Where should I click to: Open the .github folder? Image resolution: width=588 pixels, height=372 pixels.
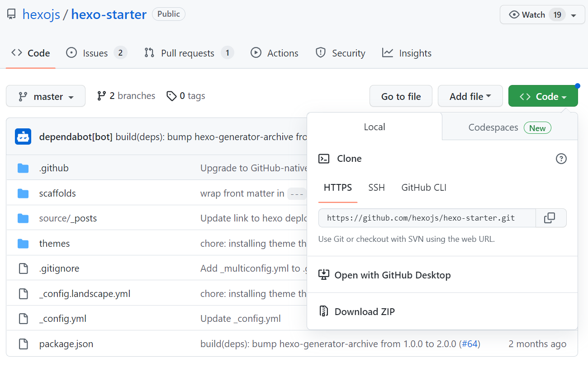[54, 168]
